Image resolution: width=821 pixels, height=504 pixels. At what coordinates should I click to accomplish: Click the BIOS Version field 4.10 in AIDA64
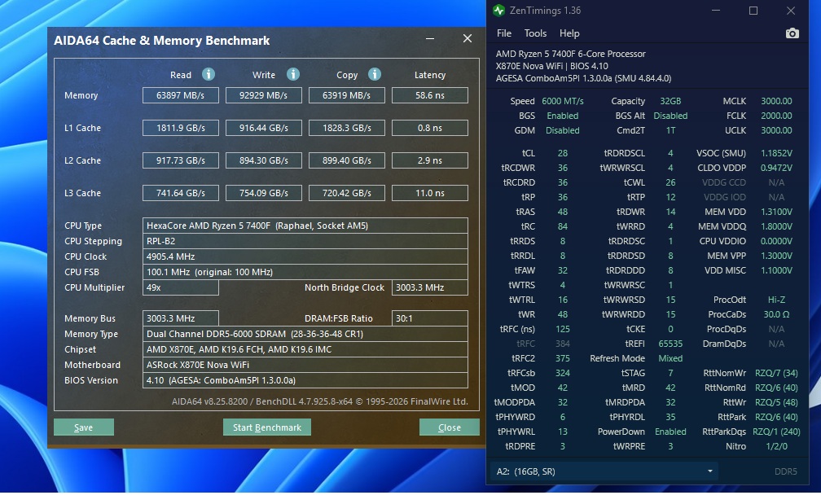[x=305, y=380]
